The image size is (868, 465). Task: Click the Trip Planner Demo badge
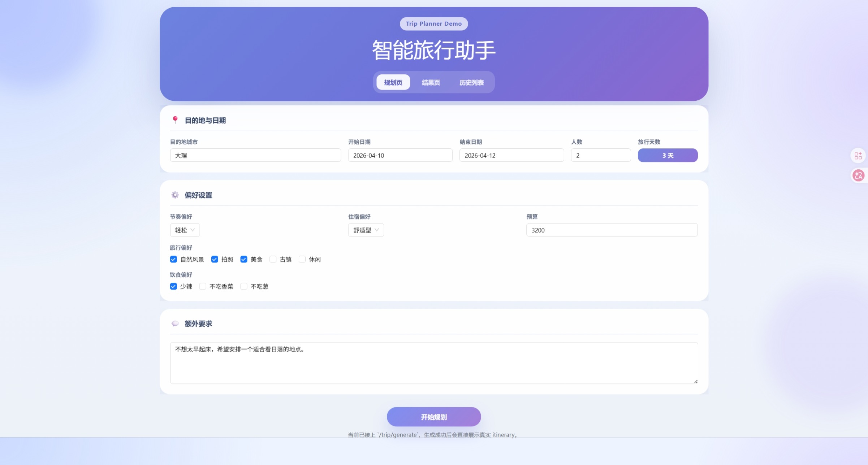click(434, 24)
